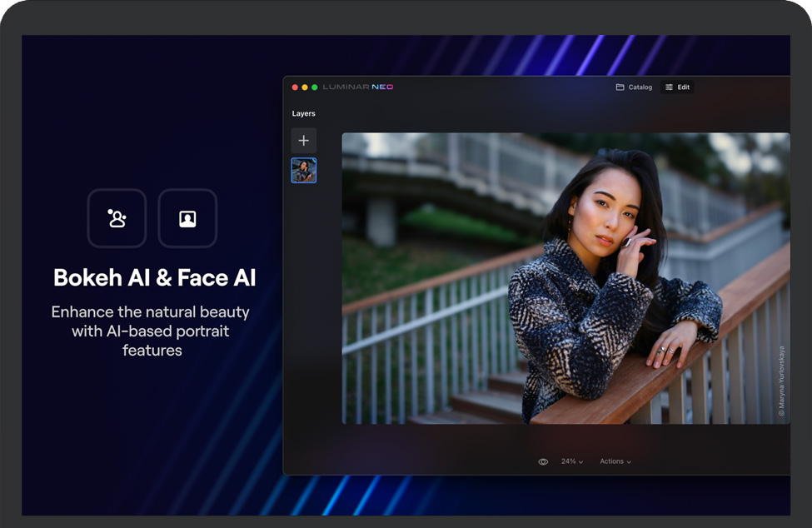Select the portrait layer thumbnail
The height and width of the screenshot is (528, 812).
303,171
